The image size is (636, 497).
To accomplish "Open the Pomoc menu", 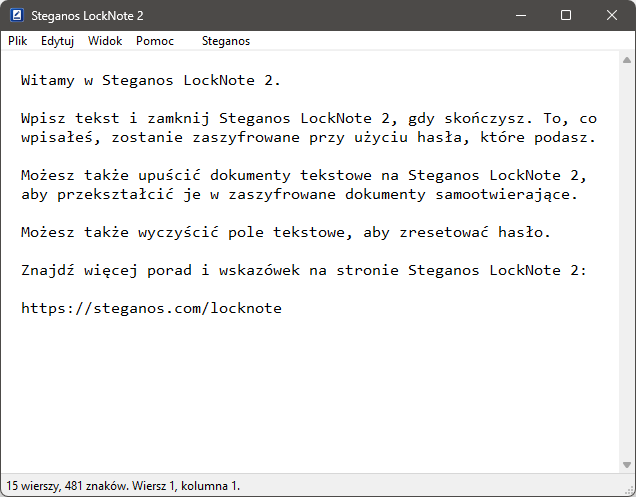I will click(155, 41).
